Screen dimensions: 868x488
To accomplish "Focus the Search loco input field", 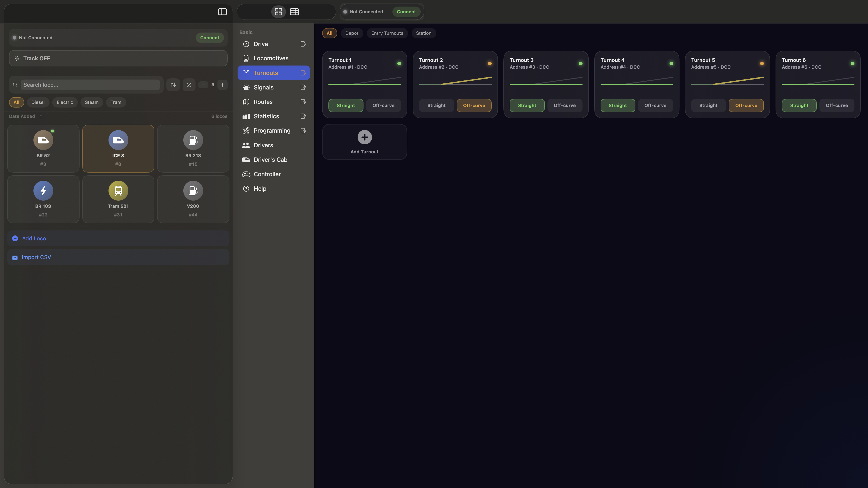I will (x=90, y=85).
